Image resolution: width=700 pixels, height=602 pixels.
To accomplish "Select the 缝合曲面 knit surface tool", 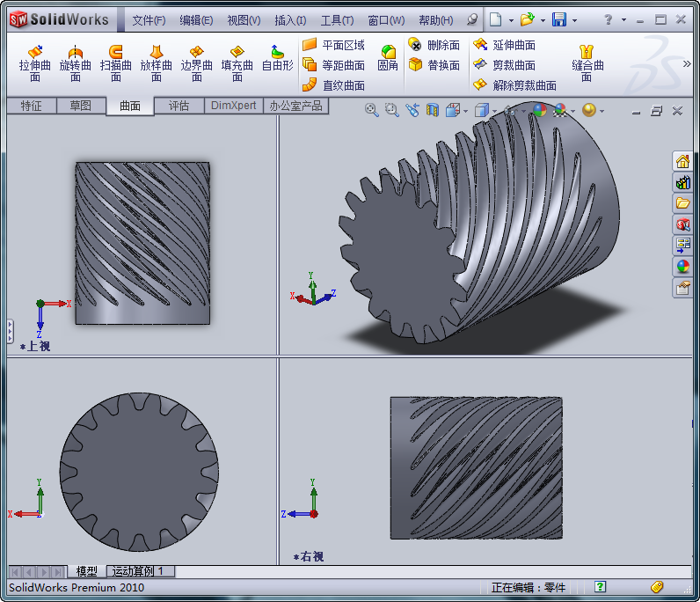I will [x=587, y=63].
